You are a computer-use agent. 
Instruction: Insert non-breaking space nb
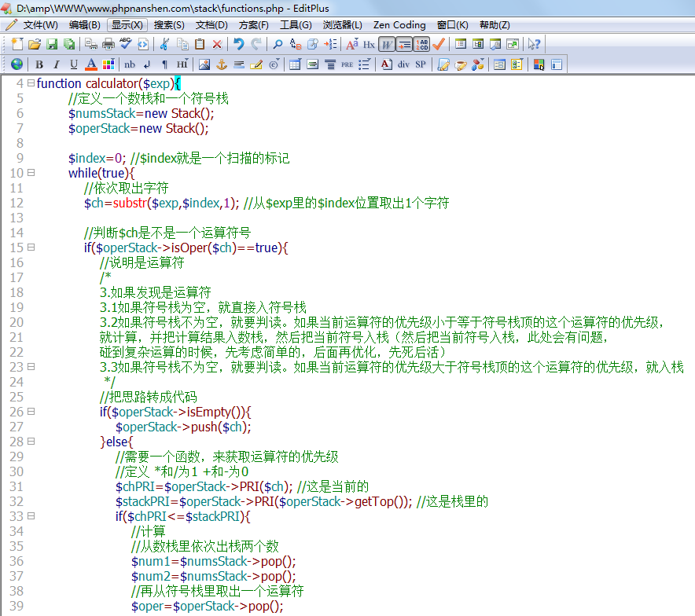click(130, 64)
